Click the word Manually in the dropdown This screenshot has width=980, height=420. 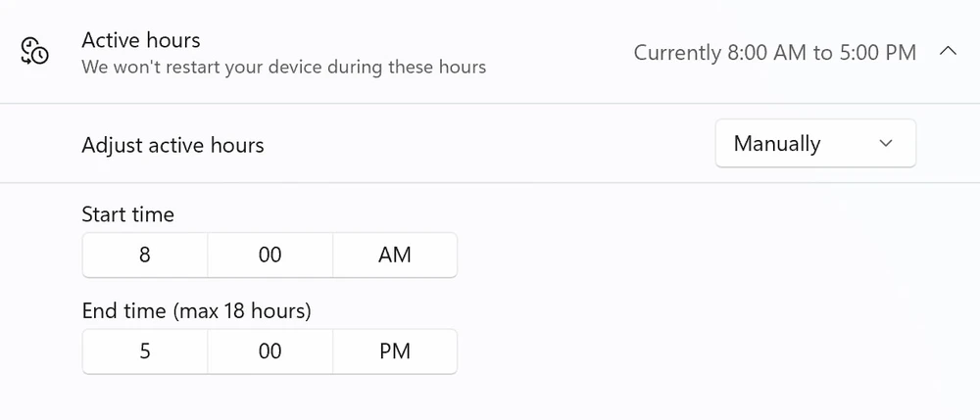777,144
